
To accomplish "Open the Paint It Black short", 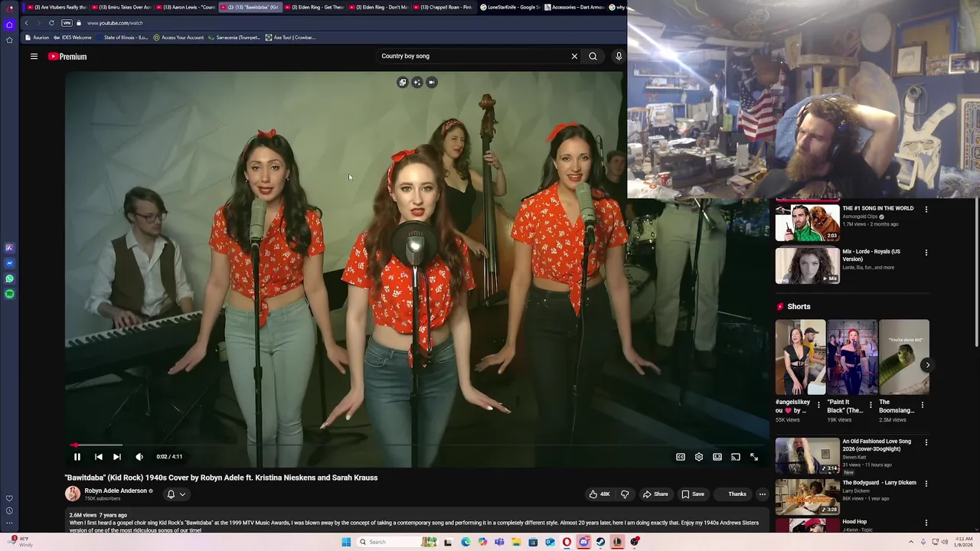I will 852,357.
